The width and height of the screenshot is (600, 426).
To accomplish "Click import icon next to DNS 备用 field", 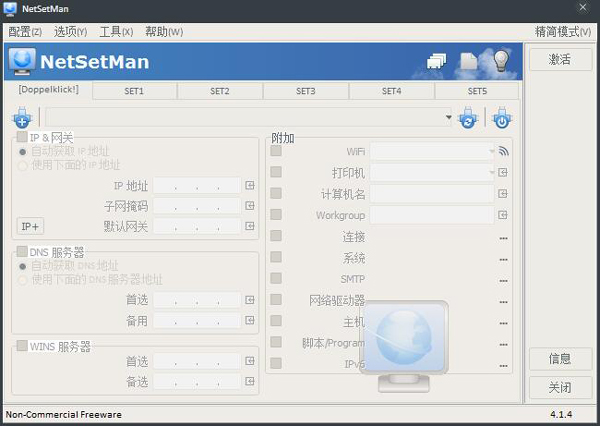I will coord(250,320).
